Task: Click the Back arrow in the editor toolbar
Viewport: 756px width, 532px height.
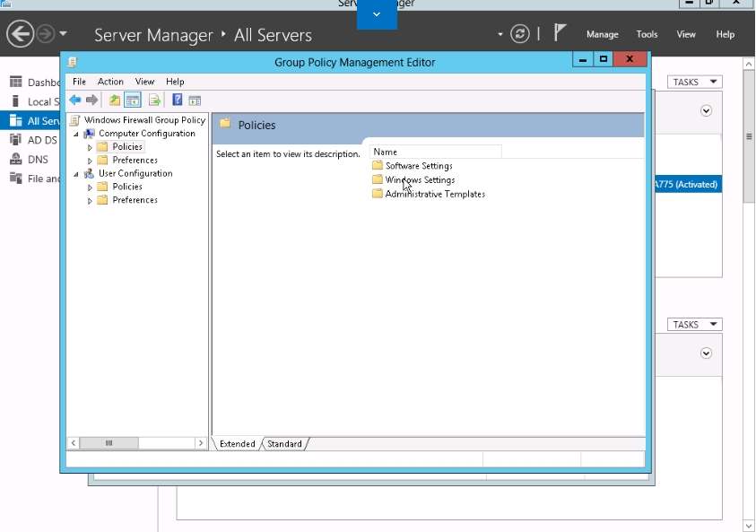Action: 74,100
